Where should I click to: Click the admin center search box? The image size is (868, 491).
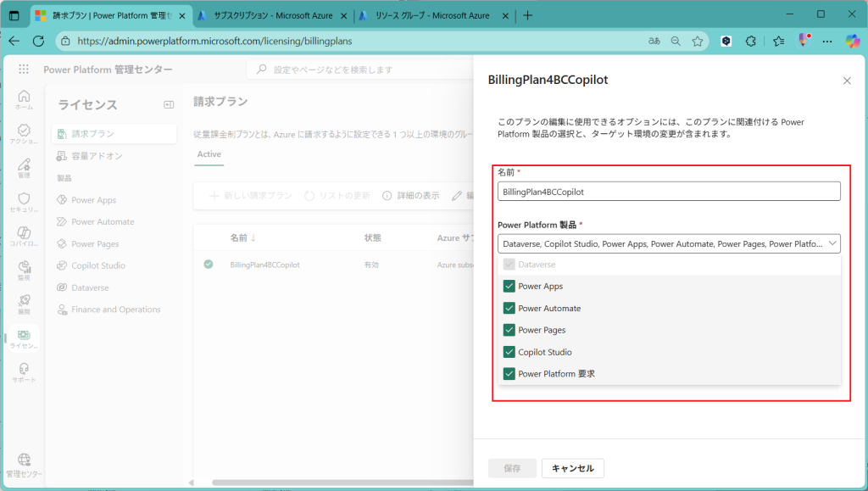[359, 70]
